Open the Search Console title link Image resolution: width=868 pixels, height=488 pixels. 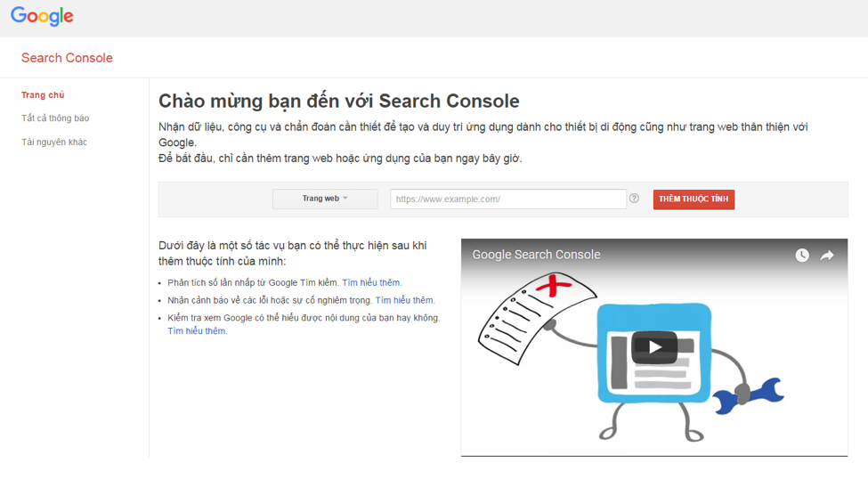tap(67, 58)
